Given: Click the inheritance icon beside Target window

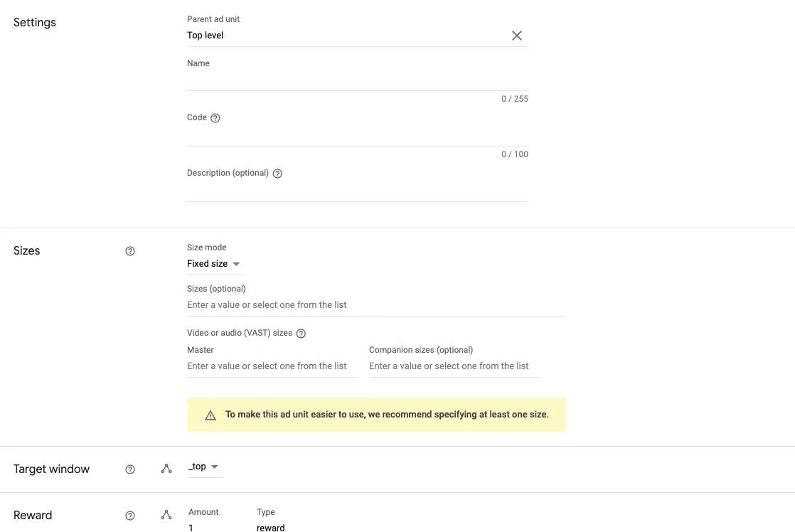Looking at the screenshot, I should (x=166, y=469).
